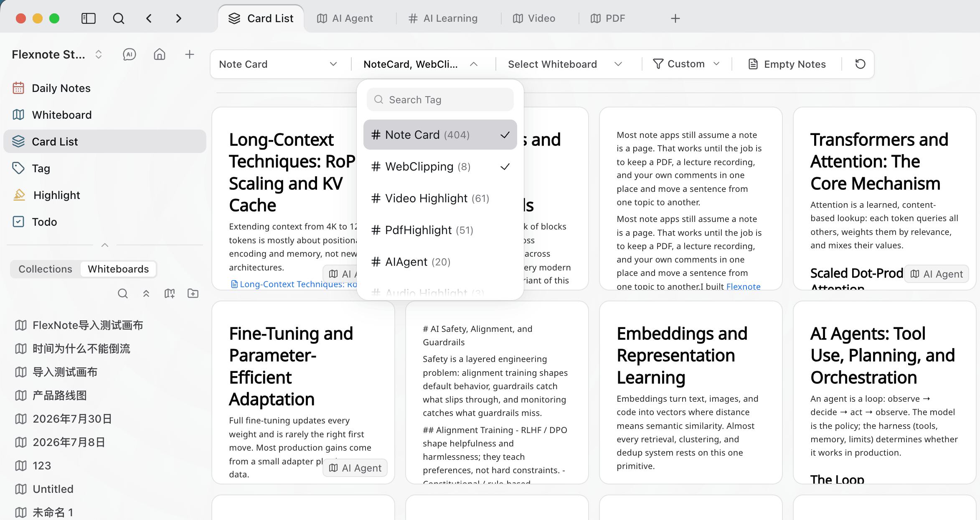Click the Search Tag input field
980x520 pixels.
click(x=440, y=99)
